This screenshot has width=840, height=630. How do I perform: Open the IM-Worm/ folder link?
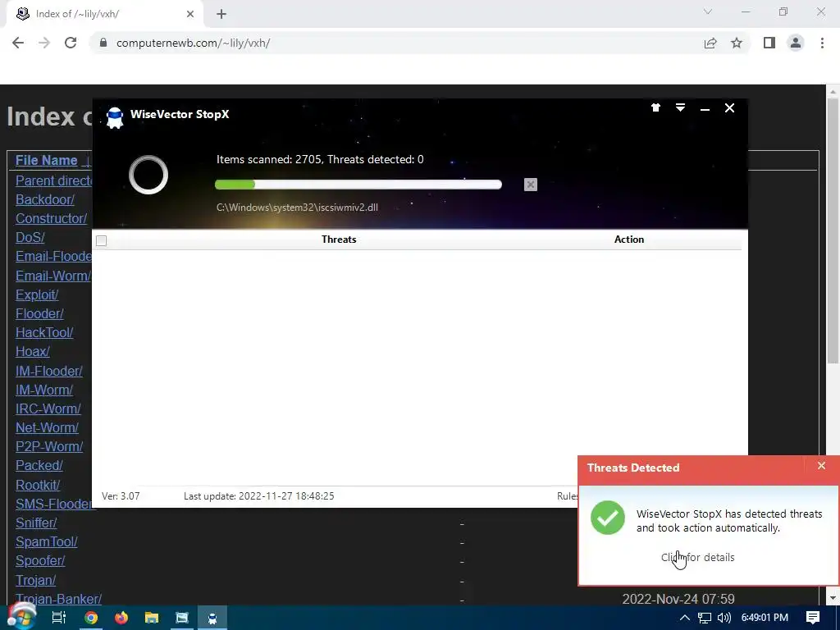pyautogui.click(x=44, y=390)
